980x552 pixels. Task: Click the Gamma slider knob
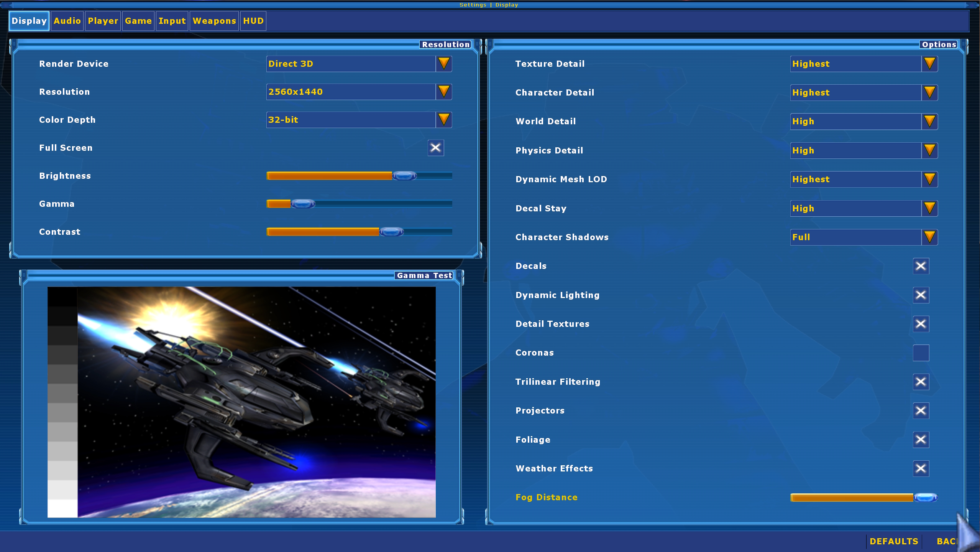(x=303, y=204)
